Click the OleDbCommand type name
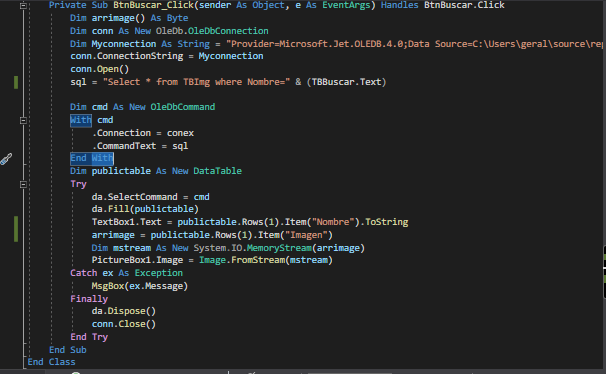 coord(183,107)
